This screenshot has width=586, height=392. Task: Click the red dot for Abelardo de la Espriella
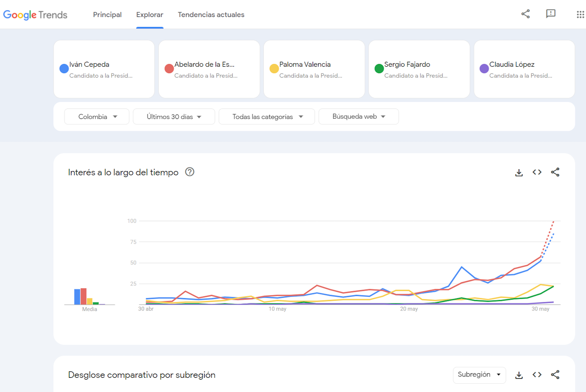pyautogui.click(x=169, y=69)
